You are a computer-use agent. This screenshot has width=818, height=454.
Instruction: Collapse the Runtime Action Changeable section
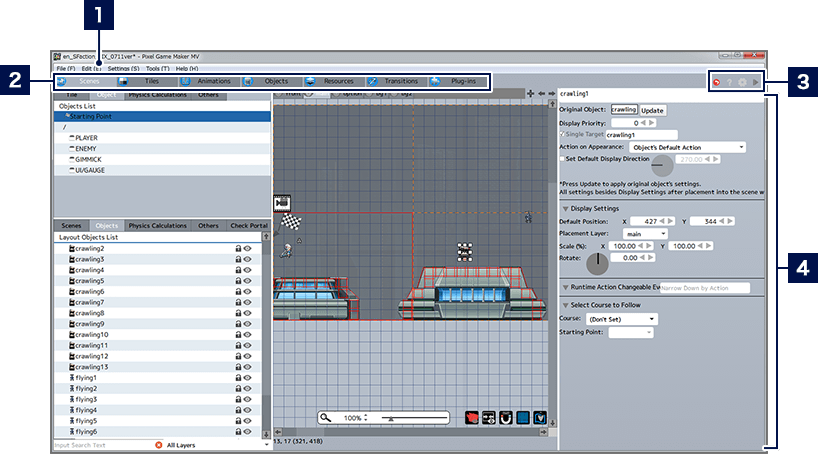coord(566,288)
